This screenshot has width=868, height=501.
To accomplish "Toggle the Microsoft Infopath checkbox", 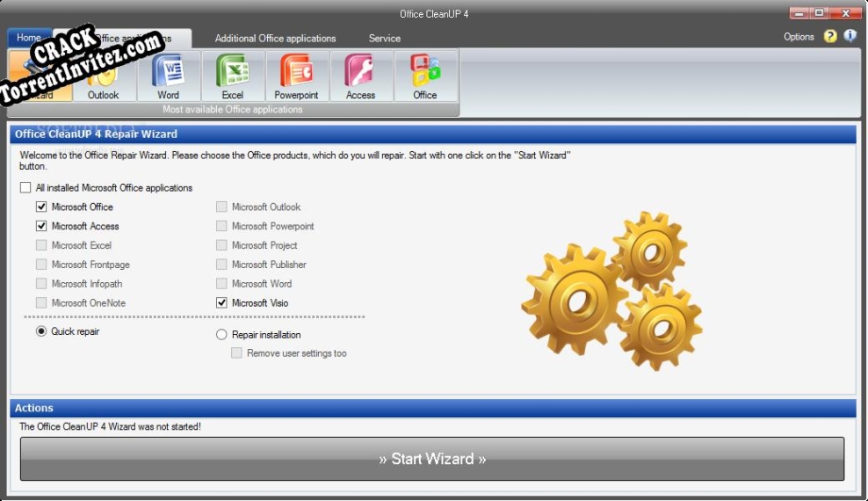I will pos(41,283).
